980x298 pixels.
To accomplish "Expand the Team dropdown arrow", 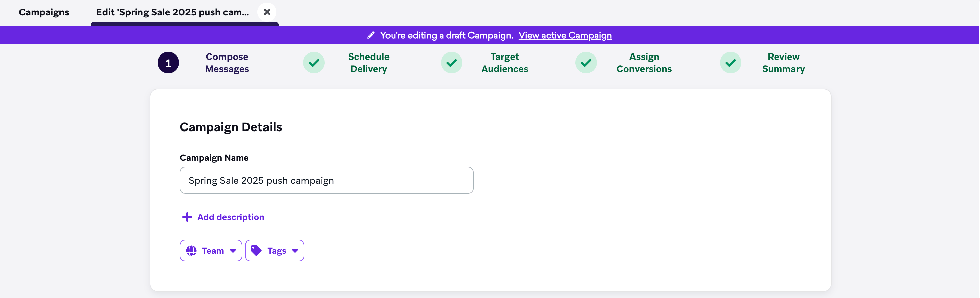I will tap(233, 251).
